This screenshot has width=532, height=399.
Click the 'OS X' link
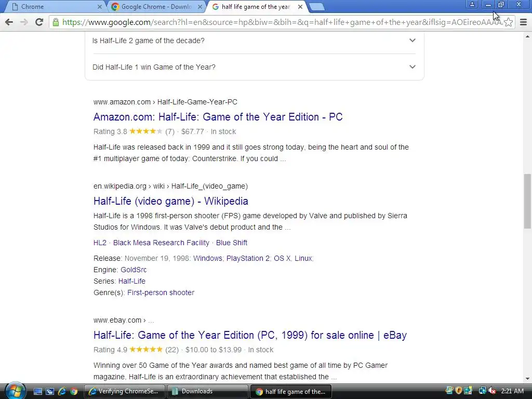coord(282,259)
